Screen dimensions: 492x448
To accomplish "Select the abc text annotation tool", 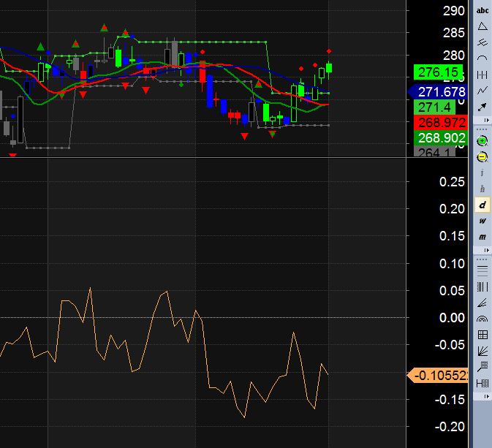I will 482,10.
